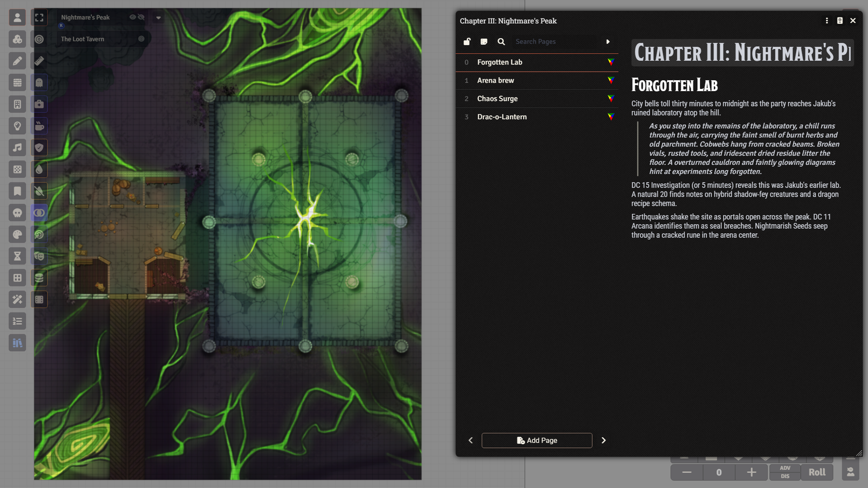Toggle the crossed-out droplet tool

39,191
